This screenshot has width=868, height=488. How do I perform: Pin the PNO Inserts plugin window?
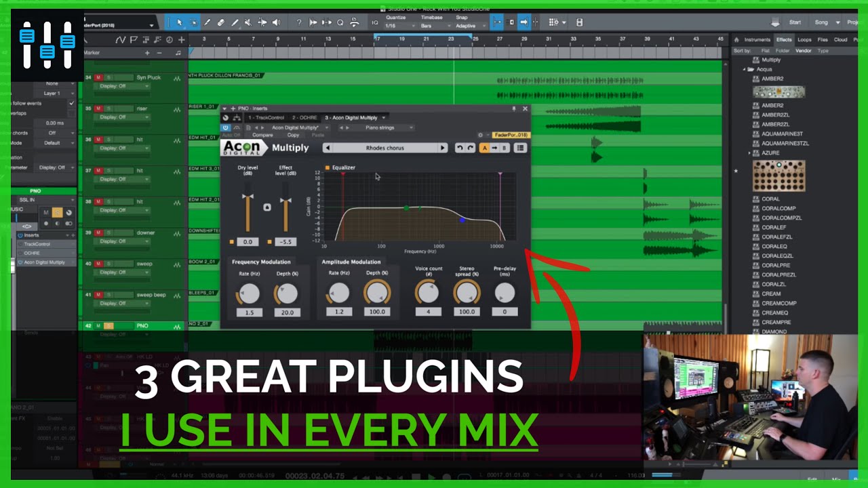click(513, 108)
